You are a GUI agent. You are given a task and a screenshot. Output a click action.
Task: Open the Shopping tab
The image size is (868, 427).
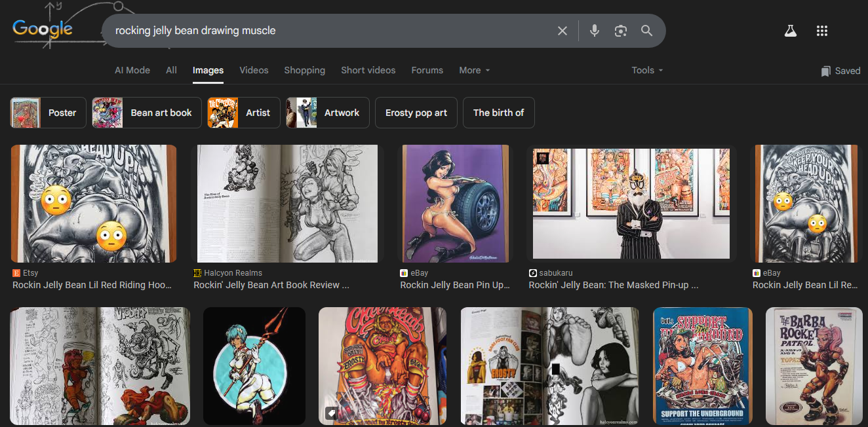point(304,70)
